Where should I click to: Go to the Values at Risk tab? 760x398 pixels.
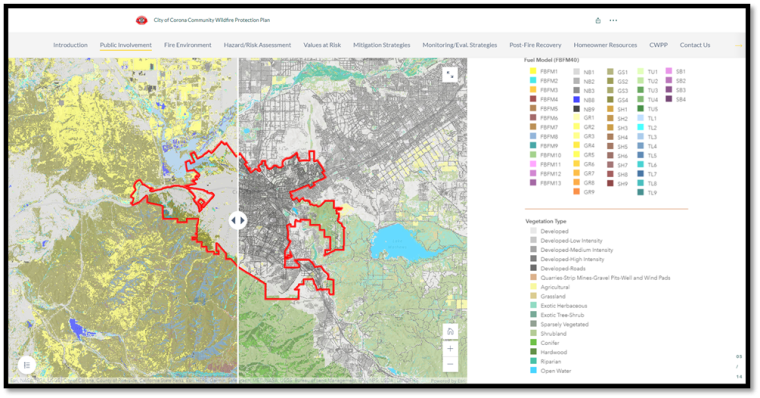pos(322,45)
